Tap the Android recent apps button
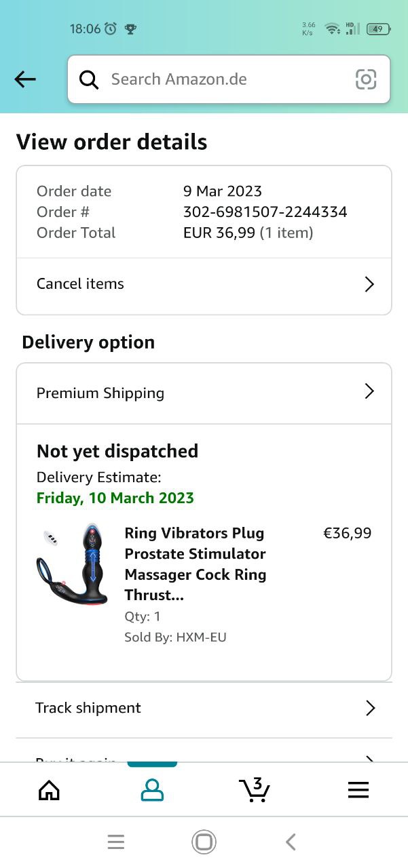This screenshot has width=408, height=868. coord(116,842)
